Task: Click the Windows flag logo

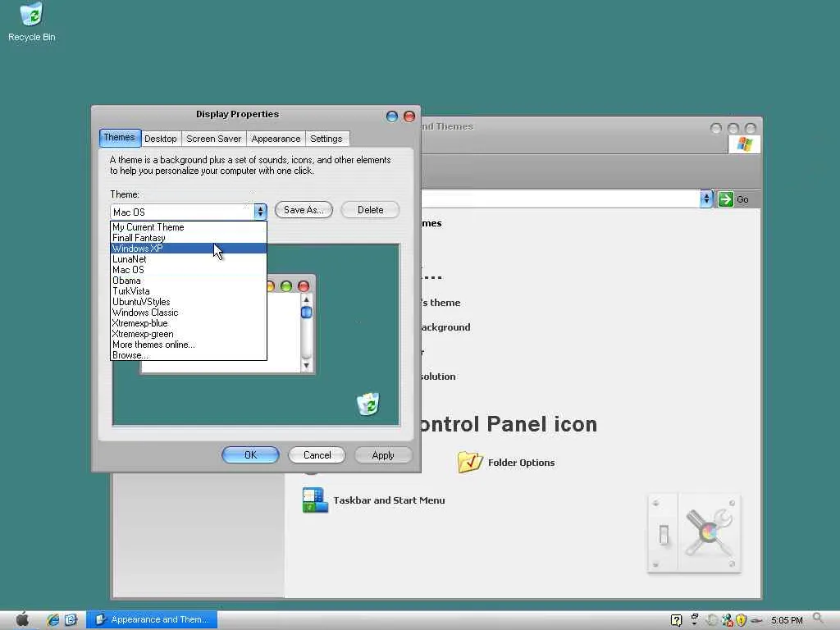Action: (x=745, y=144)
